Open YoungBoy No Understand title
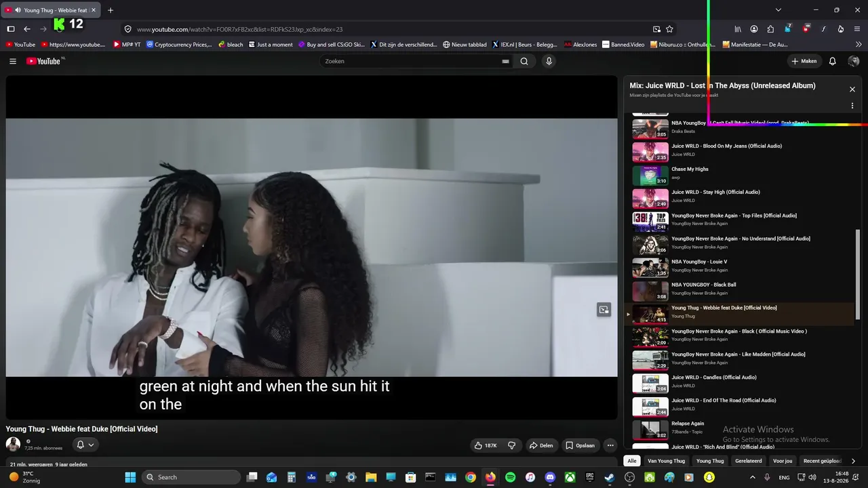 tap(741, 239)
